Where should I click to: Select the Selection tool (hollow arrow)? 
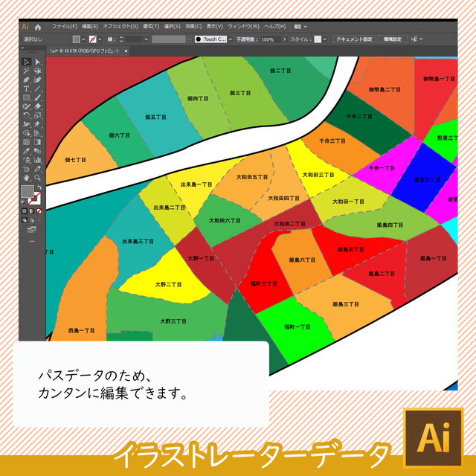[x=27, y=62]
